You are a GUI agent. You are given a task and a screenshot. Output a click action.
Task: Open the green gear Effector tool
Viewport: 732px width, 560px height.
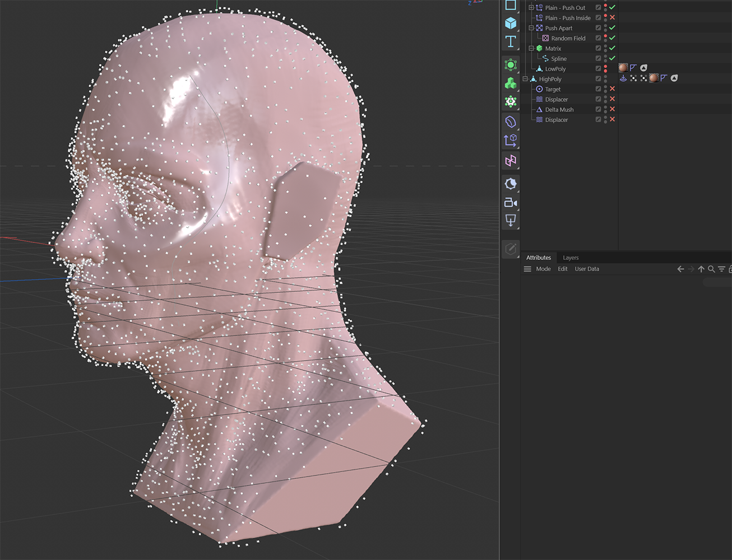click(511, 102)
